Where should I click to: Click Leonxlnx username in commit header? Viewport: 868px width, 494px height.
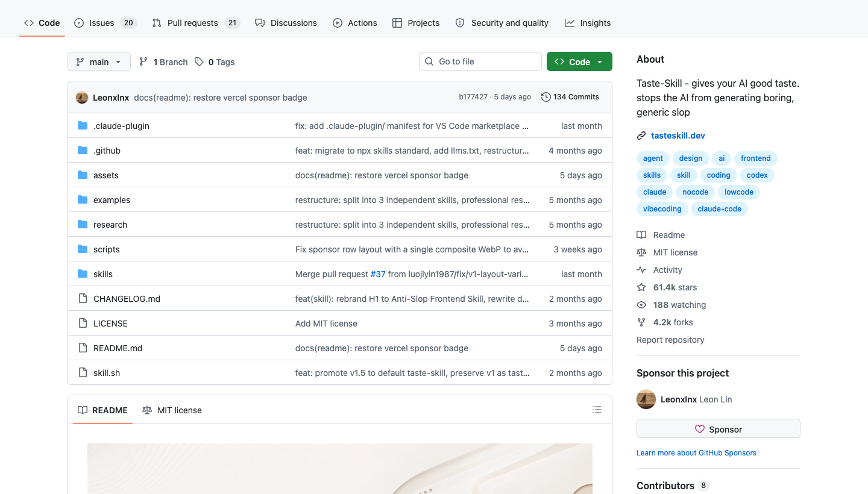(x=111, y=98)
